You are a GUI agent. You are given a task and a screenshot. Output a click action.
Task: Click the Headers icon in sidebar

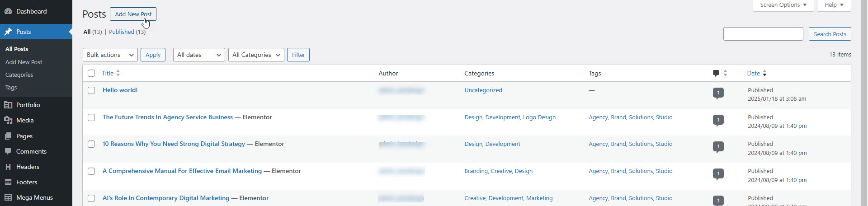tap(8, 167)
